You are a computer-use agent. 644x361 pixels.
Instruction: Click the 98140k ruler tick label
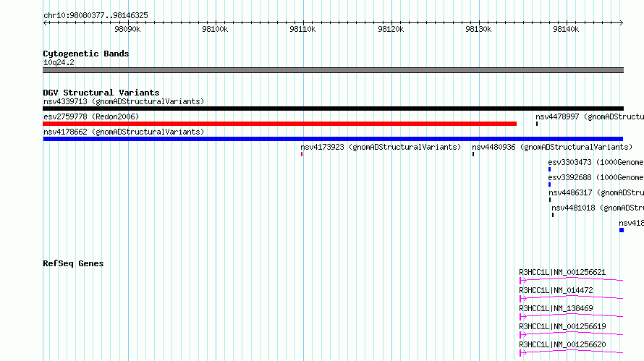click(566, 29)
